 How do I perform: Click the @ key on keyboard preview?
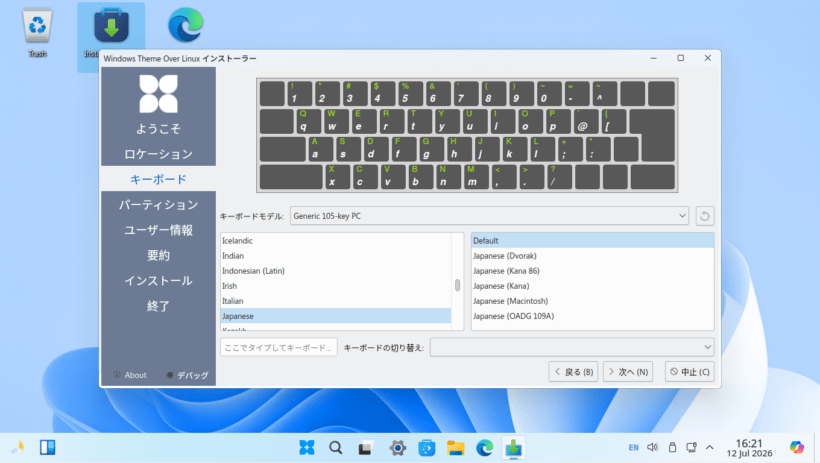[x=586, y=121]
